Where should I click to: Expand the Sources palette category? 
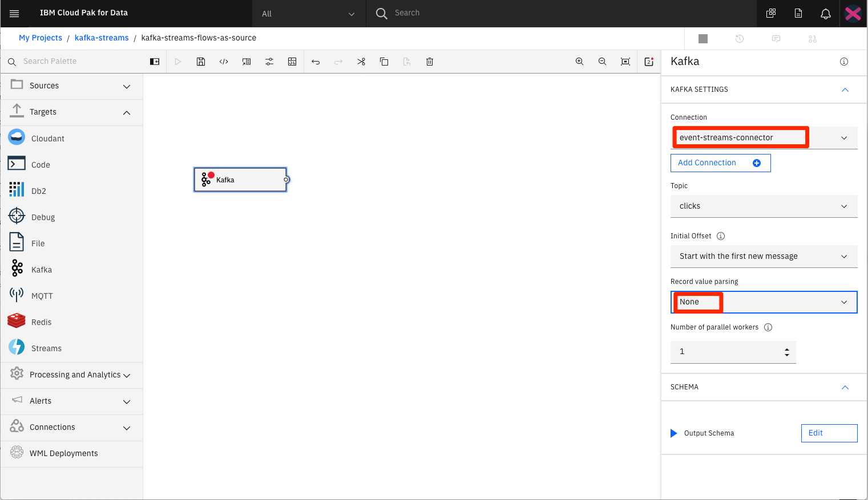tap(72, 86)
